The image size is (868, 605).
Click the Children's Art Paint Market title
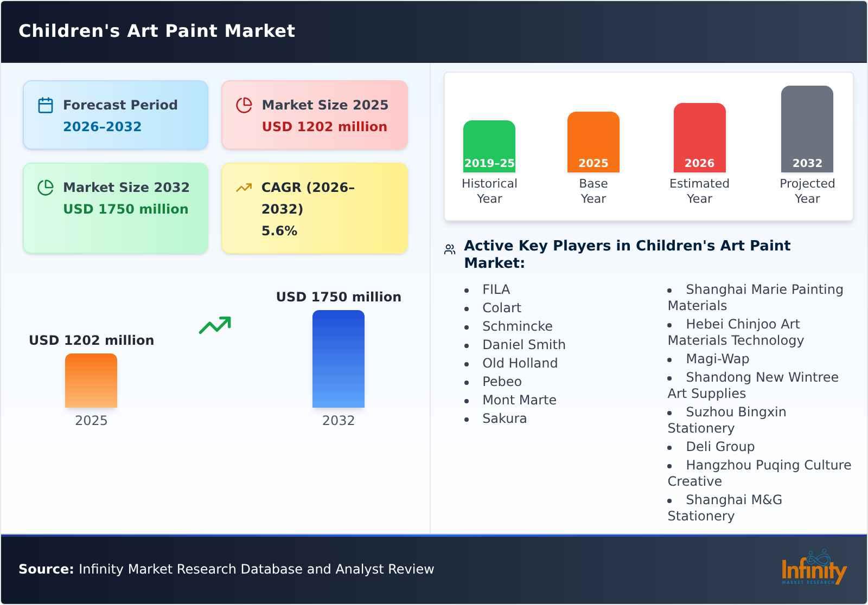tap(157, 31)
